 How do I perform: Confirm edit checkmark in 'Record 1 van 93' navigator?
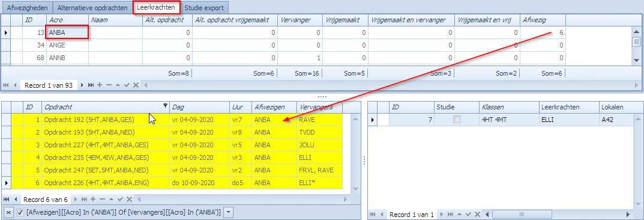127,85
